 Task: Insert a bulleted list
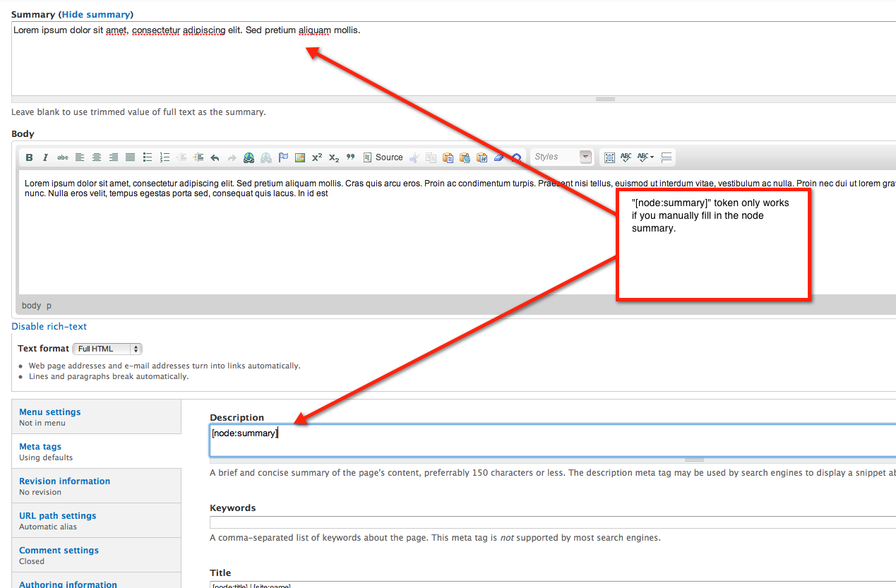click(x=148, y=157)
